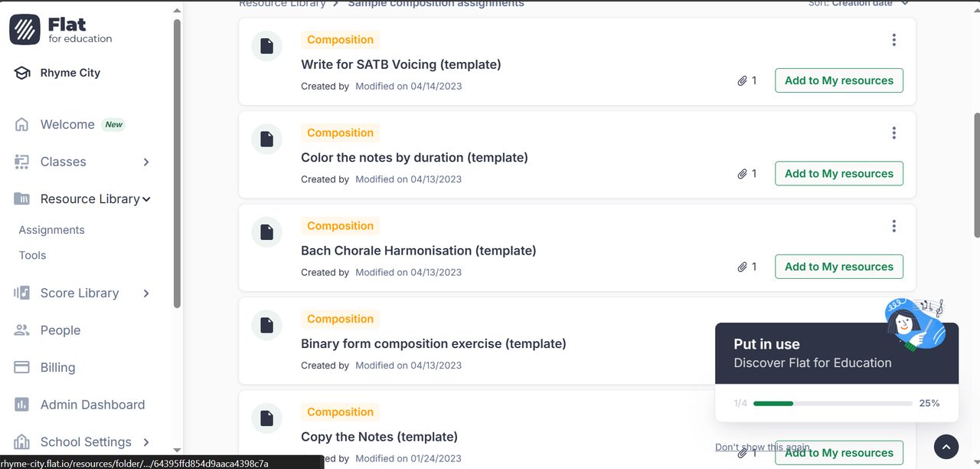Open options menu for SATB Voicing template

[893, 40]
